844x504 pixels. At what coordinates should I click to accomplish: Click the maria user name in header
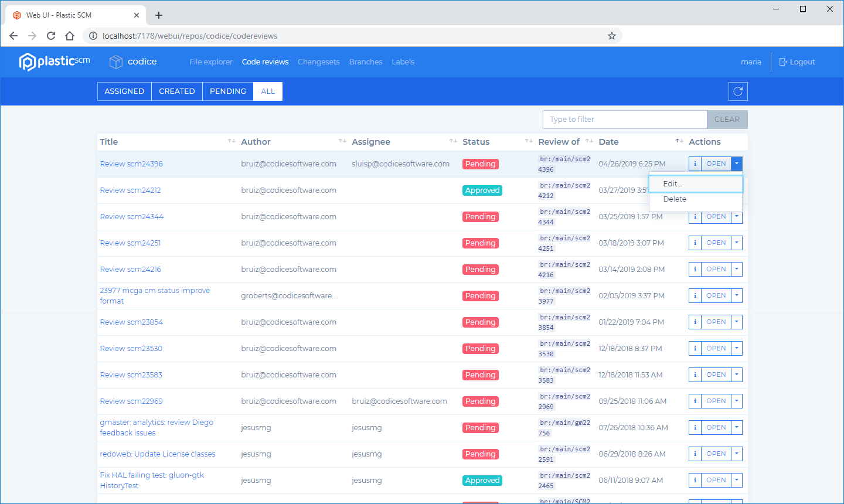[751, 62]
